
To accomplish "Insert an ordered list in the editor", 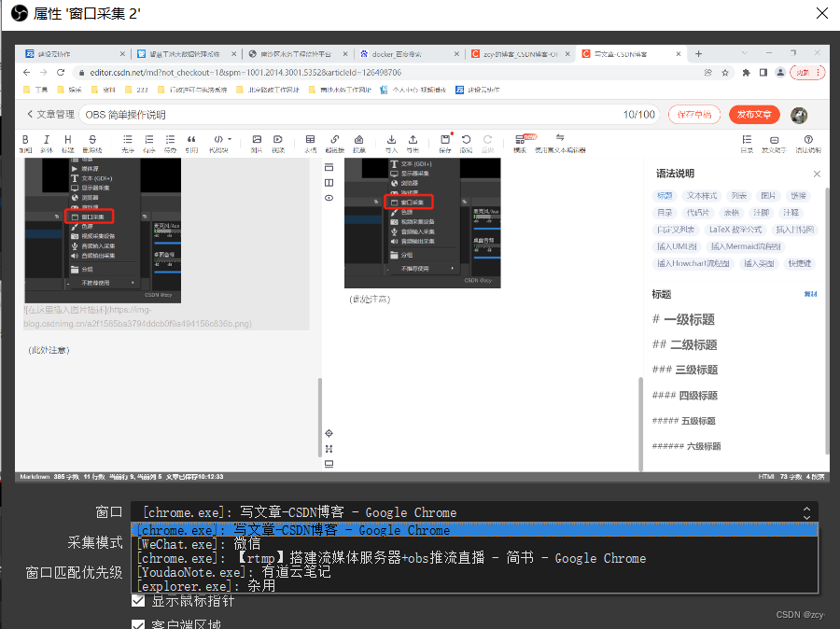I will (149, 140).
